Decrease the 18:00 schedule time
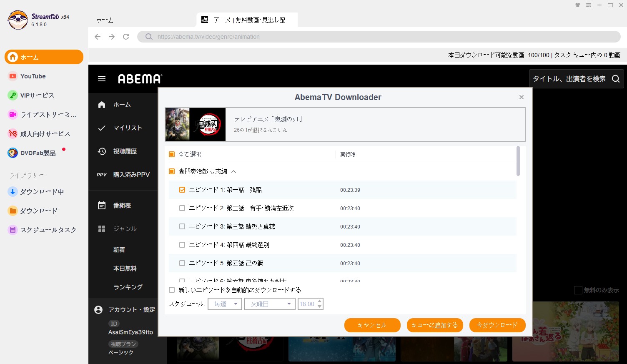The image size is (627, 364). [x=320, y=306]
